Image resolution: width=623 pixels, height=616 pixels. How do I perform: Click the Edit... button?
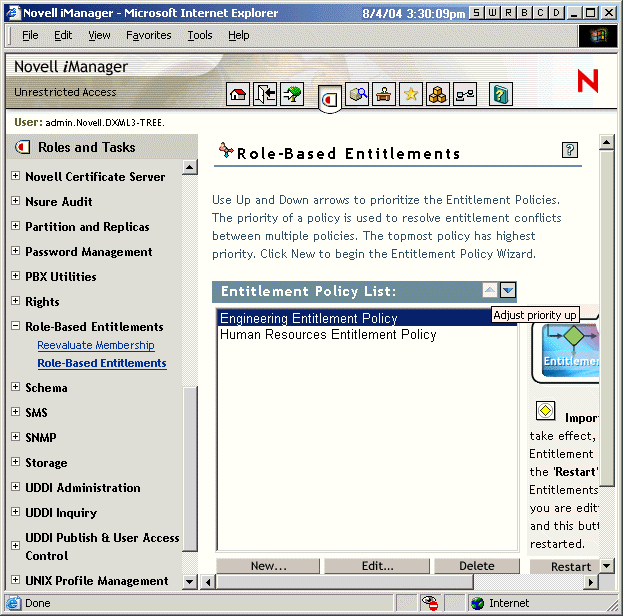[x=377, y=566]
